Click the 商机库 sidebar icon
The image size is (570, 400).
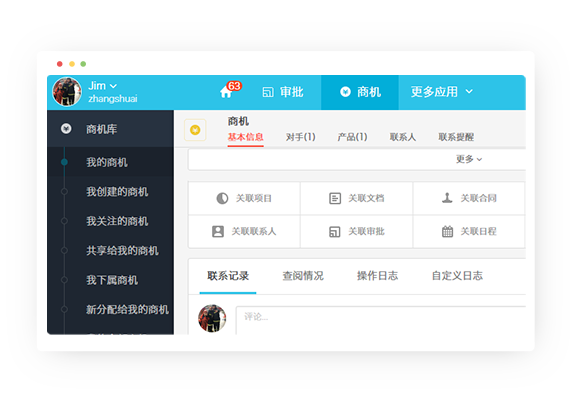pyautogui.click(x=66, y=129)
